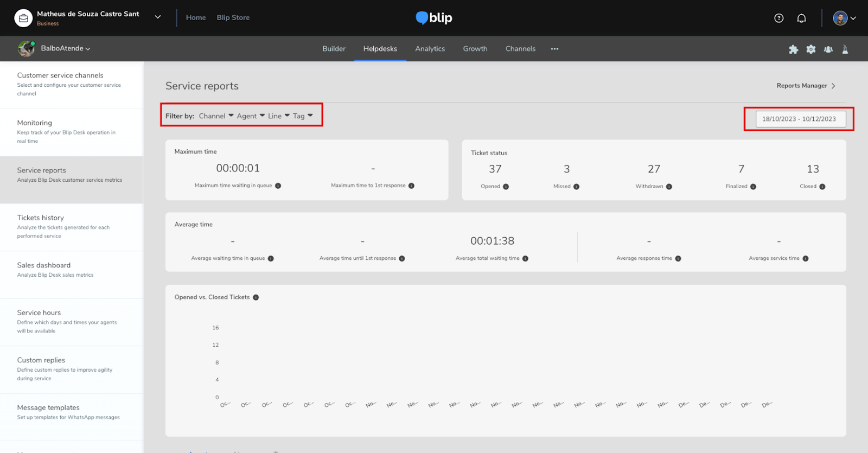
Task: Expand the Channel filter dropdown
Action: pos(216,116)
